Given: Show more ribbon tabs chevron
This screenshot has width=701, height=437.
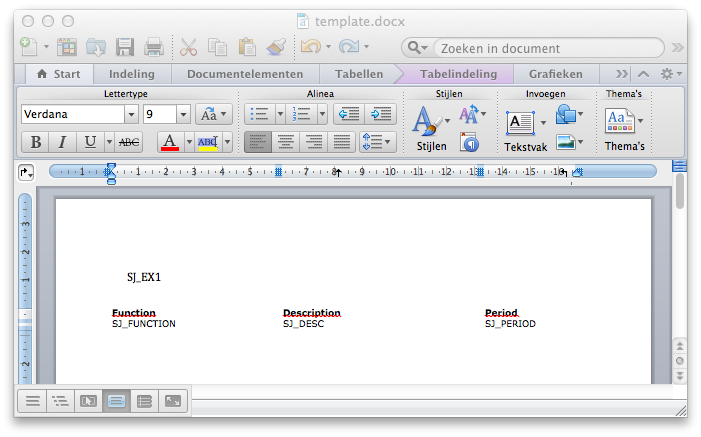Looking at the screenshot, I should coord(621,74).
